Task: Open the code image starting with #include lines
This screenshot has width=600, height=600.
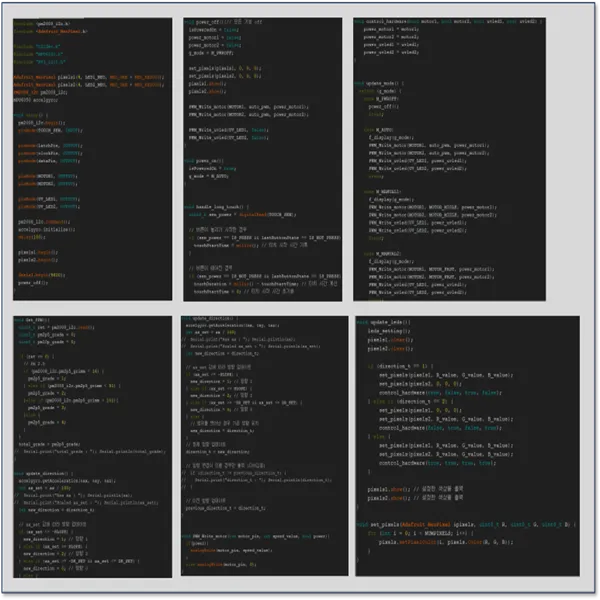Action: click(92, 159)
